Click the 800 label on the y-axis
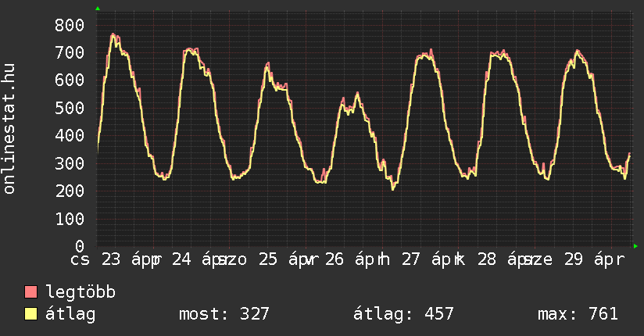Screen dimensions: 644x336 pyautogui.click(x=70, y=25)
